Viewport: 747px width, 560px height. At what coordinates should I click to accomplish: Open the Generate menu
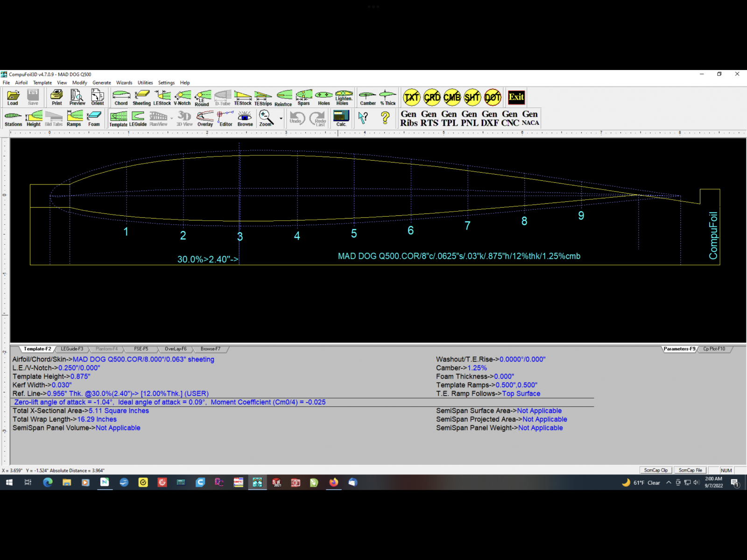[102, 83]
